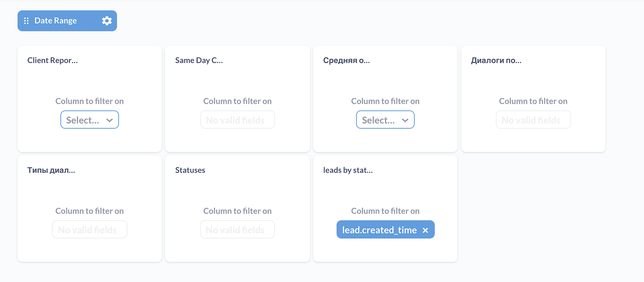Click the lead.created_time filter chip
The width and height of the screenshot is (644, 282).
pos(379,229)
